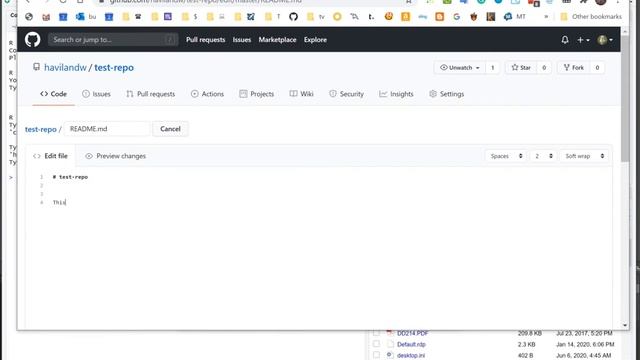Select the Projects tab

(256, 94)
